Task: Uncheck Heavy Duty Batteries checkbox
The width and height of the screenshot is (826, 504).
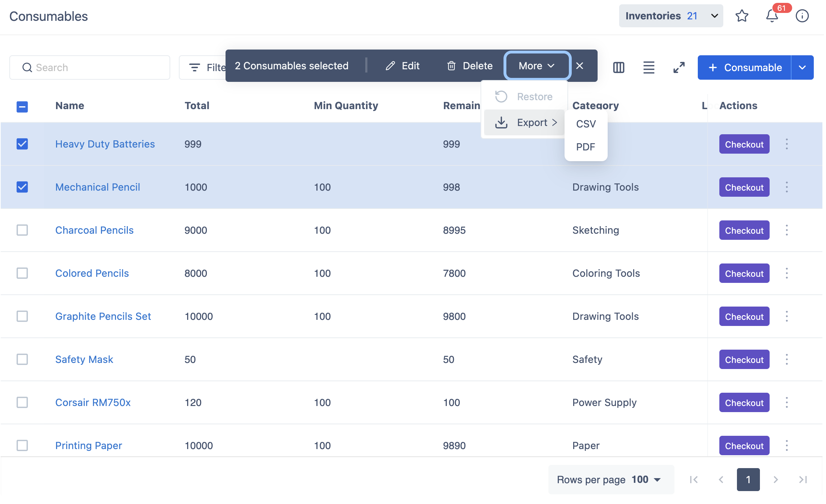Action: click(x=22, y=144)
